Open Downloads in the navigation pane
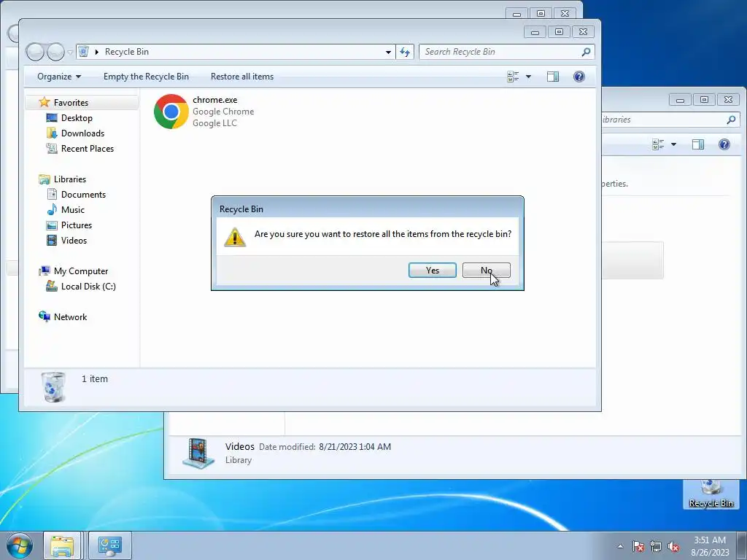 point(82,133)
